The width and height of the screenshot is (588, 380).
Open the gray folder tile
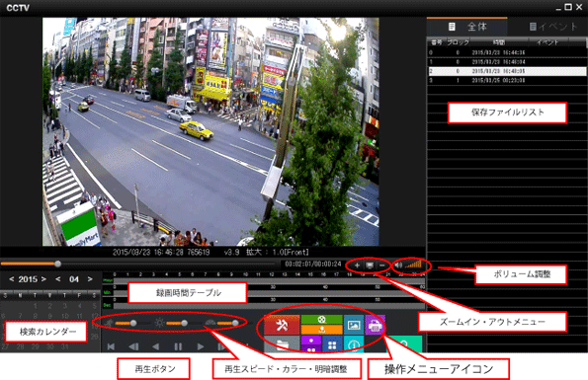click(282, 344)
